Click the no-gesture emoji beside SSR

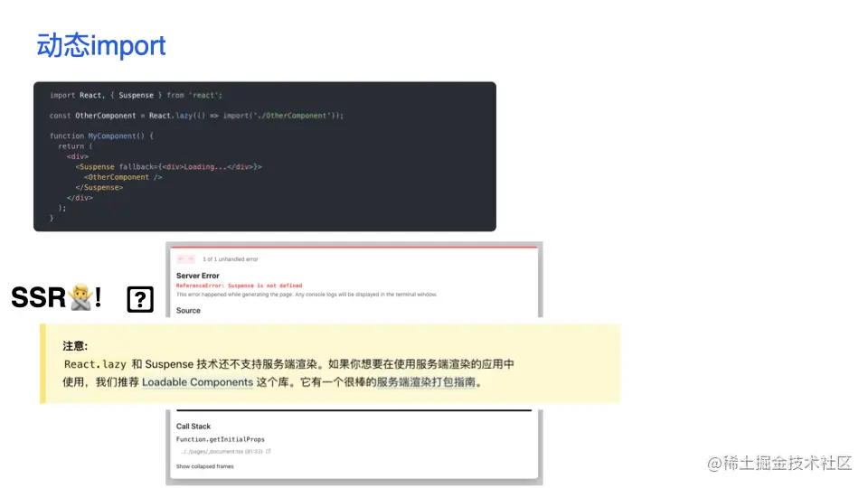click(x=80, y=297)
